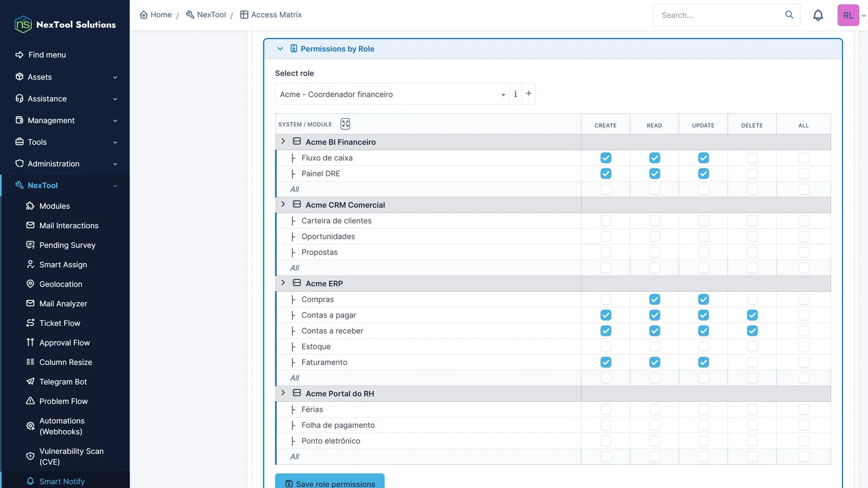Viewport: 868px width, 488px height.
Task: Check Delete for Painel DRE
Action: tap(752, 174)
